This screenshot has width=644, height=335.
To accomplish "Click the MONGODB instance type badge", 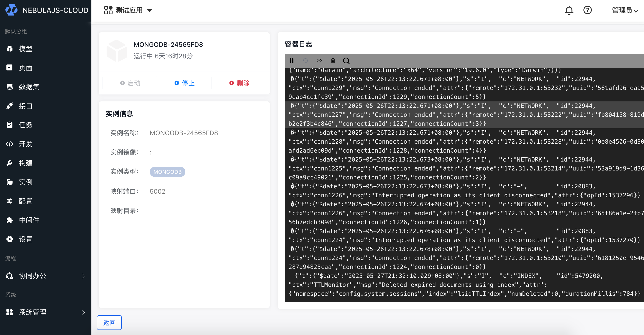I will (x=167, y=172).
